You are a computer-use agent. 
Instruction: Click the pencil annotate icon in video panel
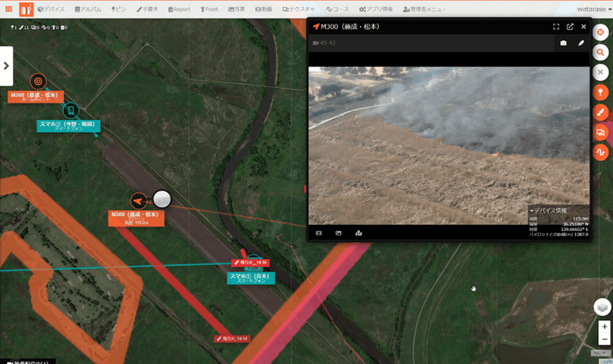(581, 42)
